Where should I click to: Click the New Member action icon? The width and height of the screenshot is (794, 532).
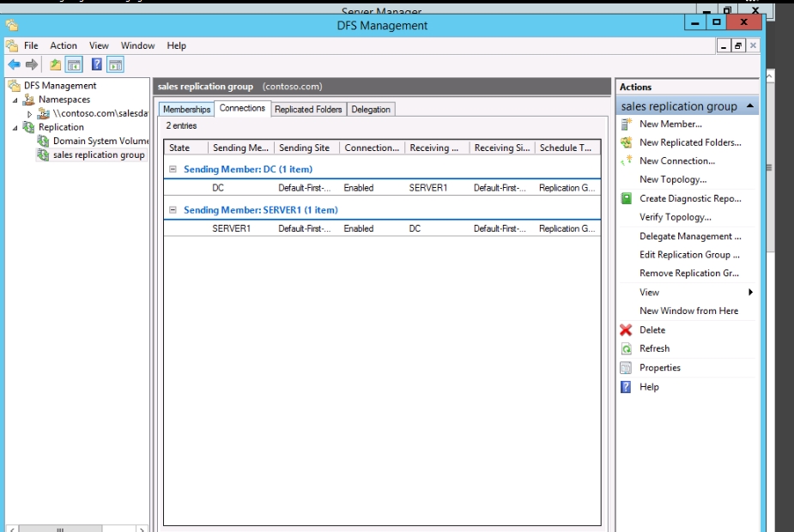[626, 124]
